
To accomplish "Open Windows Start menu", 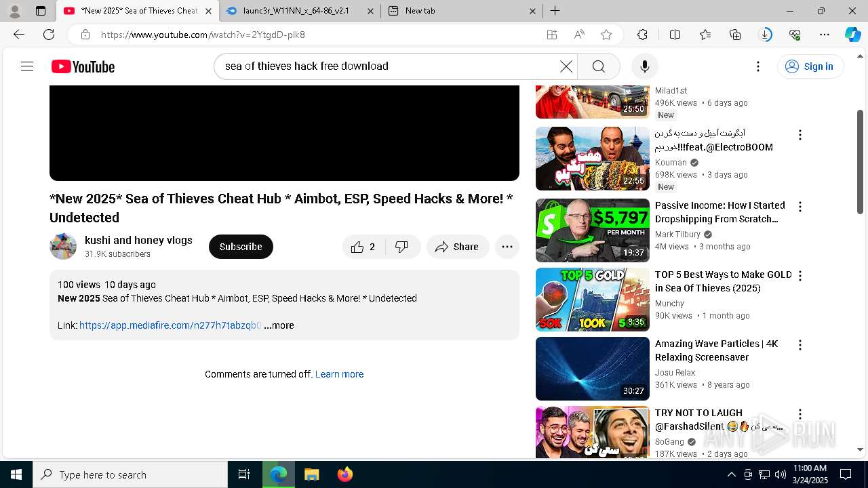I will tap(16, 474).
